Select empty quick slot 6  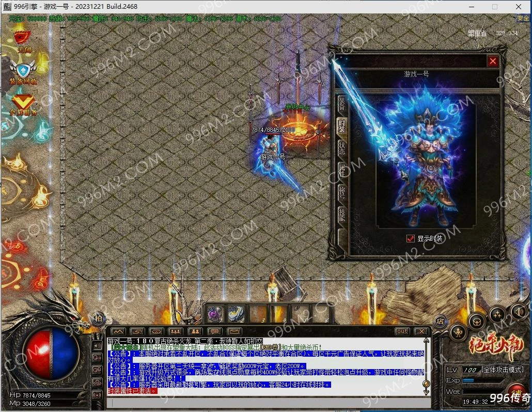coord(321,314)
